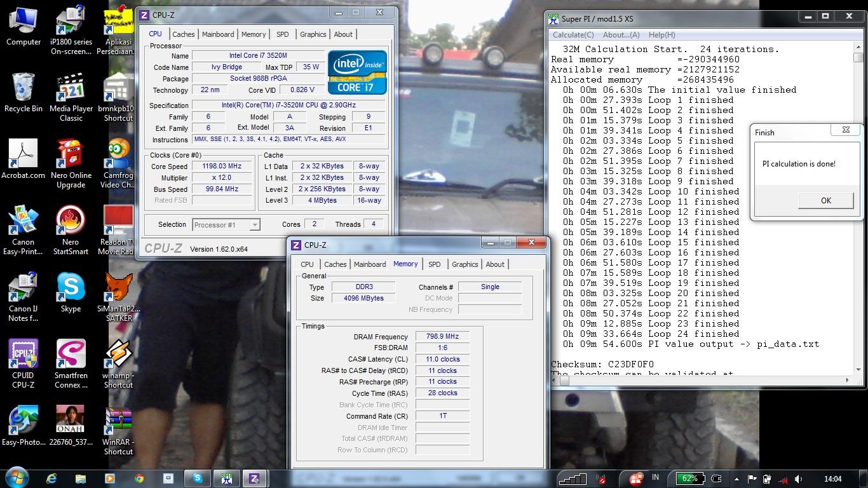Click the IN language indicator

pyautogui.click(x=655, y=478)
